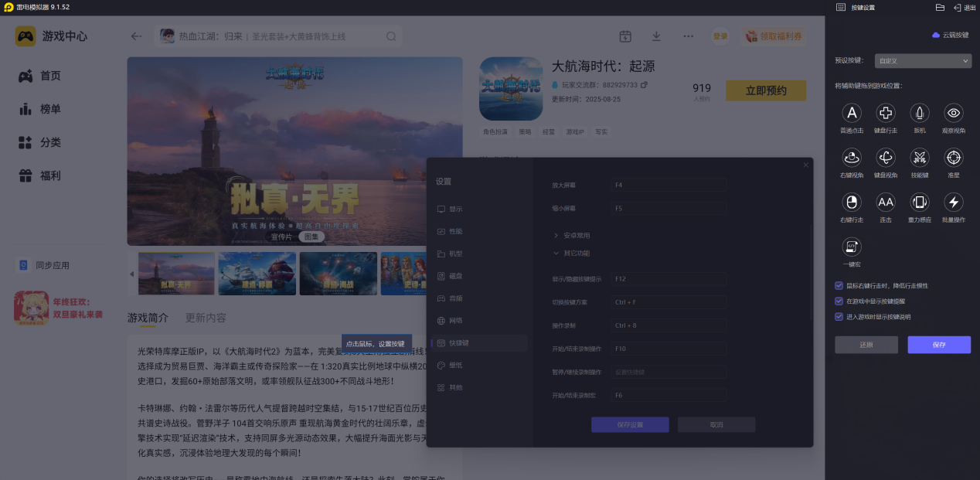This screenshot has height=480, width=980.
Task: Choose the 重力感应 gravity sensor icon
Action: point(920,203)
